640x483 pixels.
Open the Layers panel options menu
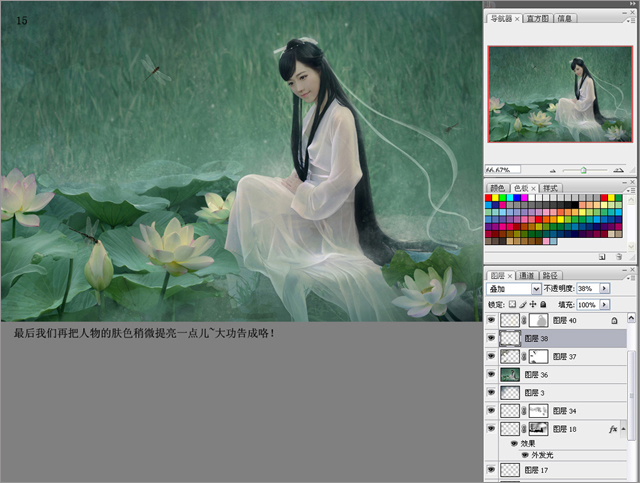[631, 278]
